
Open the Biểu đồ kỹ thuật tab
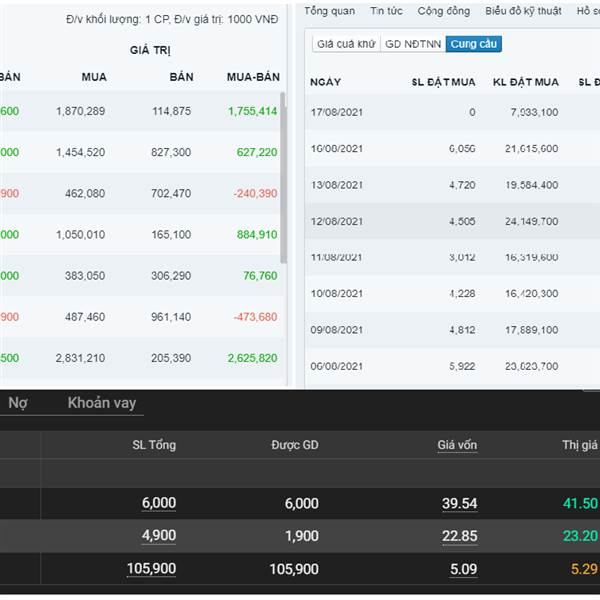tap(521, 11)
